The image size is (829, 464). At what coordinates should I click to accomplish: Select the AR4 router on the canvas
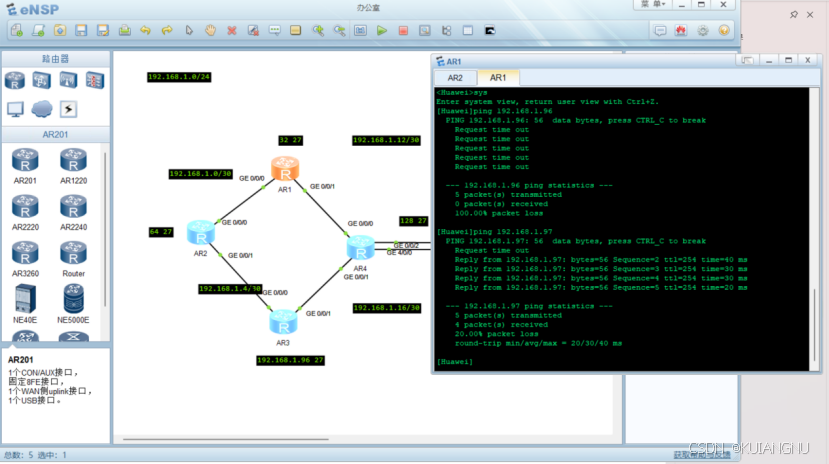(361, 247)
